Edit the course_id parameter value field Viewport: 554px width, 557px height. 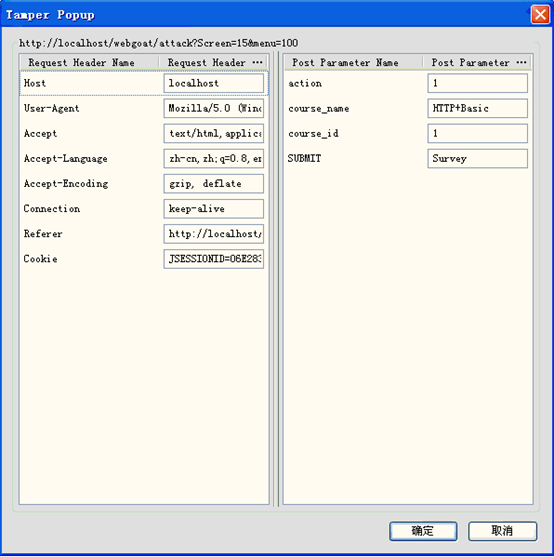[478, 133]
